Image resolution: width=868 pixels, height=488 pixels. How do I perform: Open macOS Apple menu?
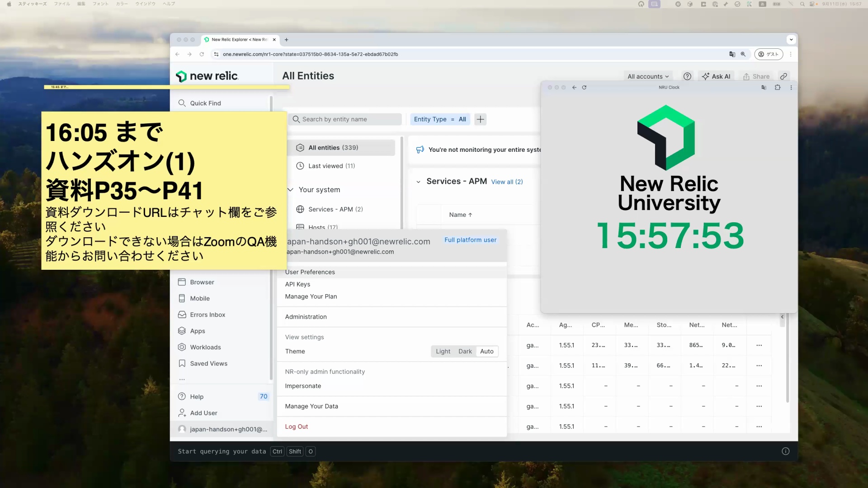coord(9,4)
